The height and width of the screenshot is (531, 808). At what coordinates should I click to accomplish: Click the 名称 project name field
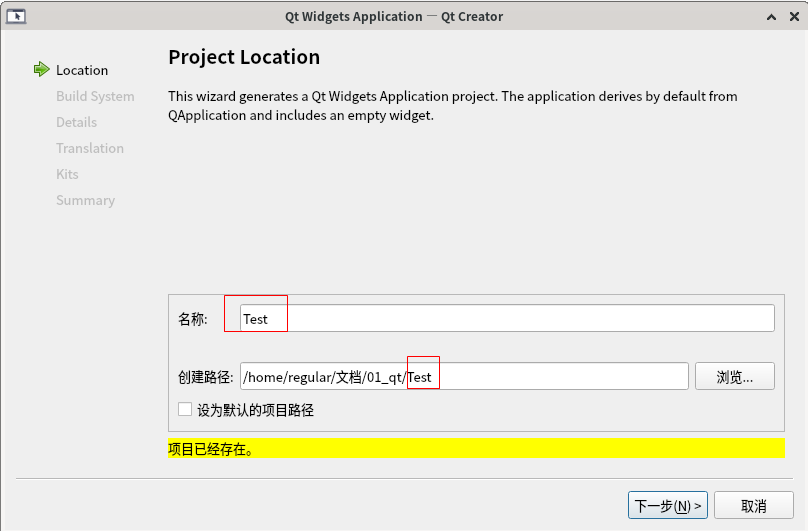(x=507, y=318)
